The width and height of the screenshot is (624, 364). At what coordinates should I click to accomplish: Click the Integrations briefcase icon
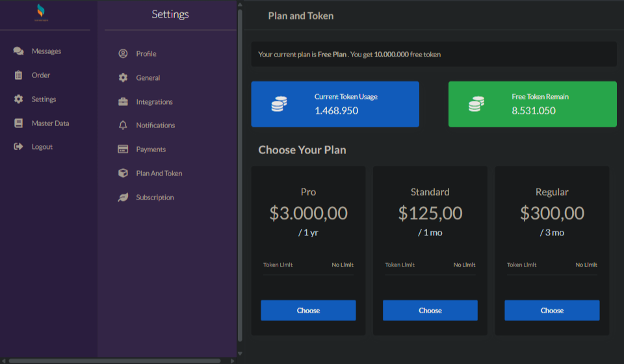tap(123, 102)
